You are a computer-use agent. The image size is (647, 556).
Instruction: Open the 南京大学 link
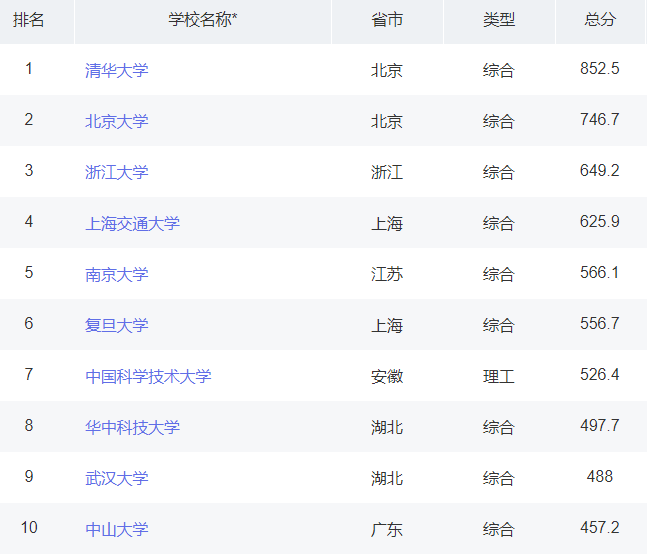tap(116, 274)
